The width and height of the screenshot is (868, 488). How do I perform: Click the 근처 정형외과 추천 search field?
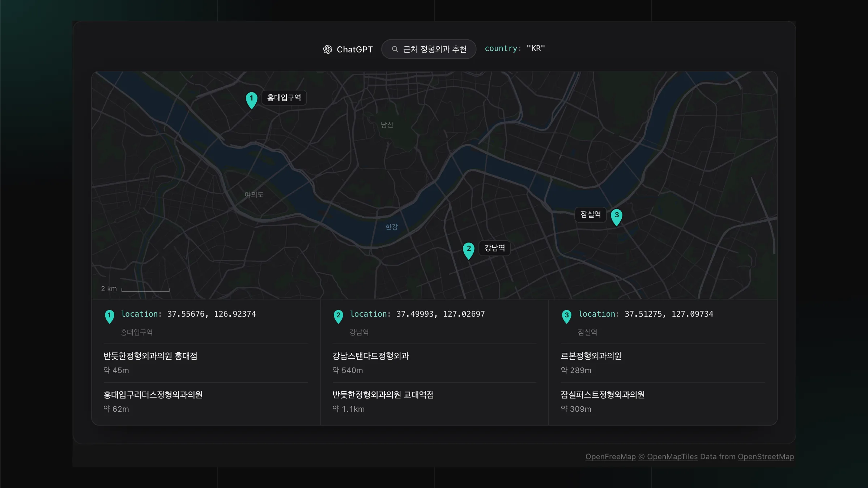tap(429, 49)
